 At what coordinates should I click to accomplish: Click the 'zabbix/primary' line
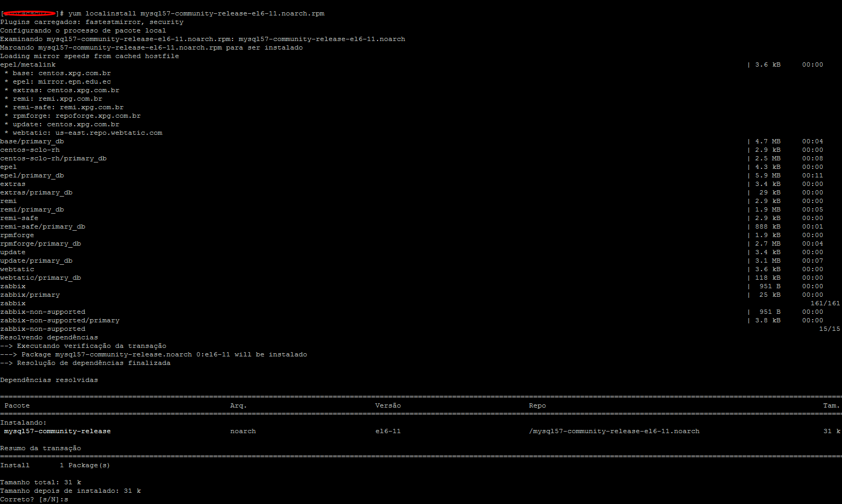point(30,295)
